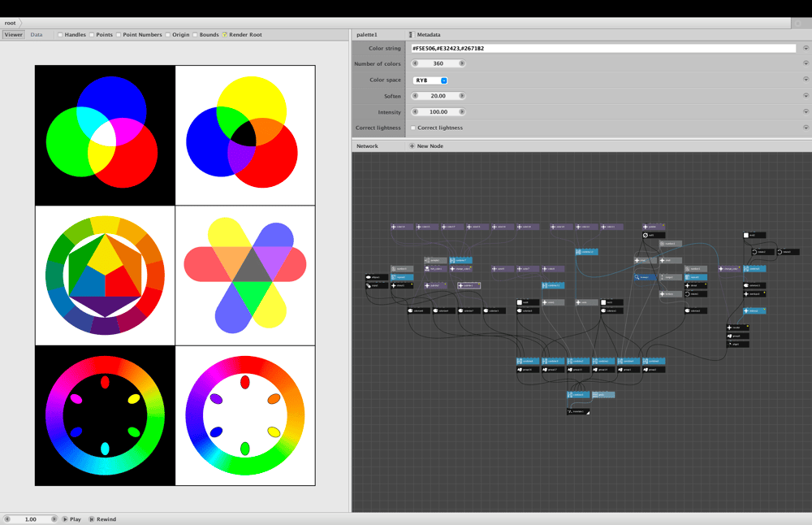Increase Number of colors with right arrow
This screenshot has width=812, height=525.
[462, 63]
